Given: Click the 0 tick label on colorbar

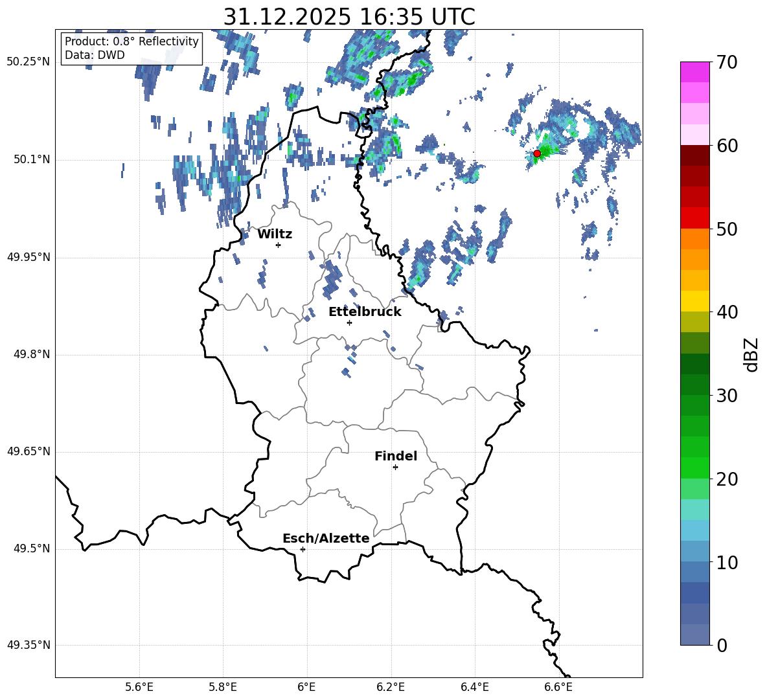Looking at the screenshot, I should [x=722, y=646].
